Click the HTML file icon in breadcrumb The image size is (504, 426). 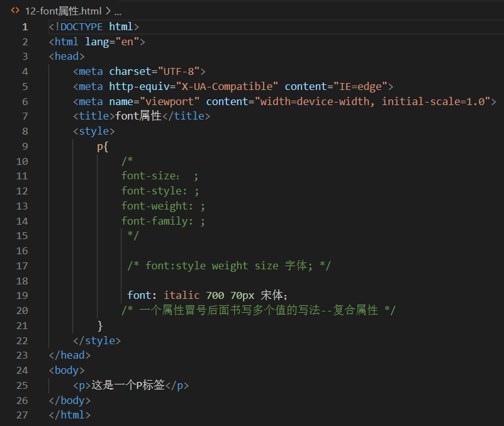pos(15,11)
